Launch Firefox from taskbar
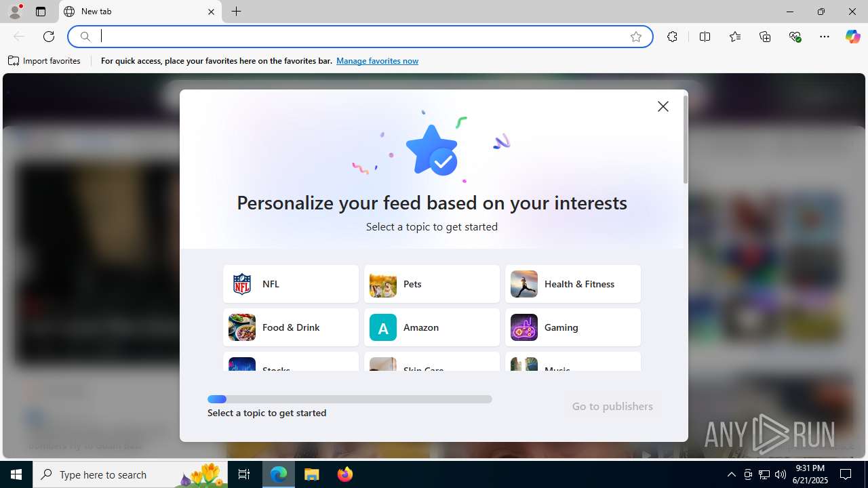The height and width of the screenshot is (488, 868). [344, 474]
